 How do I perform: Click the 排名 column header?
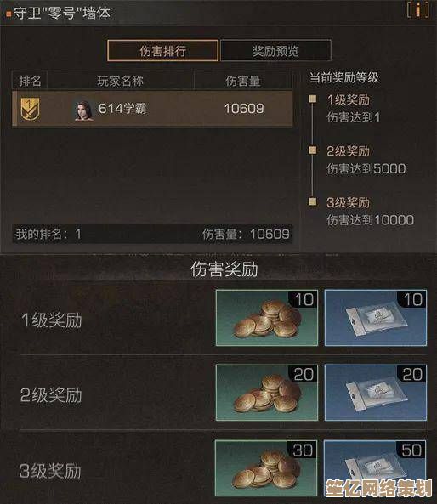[x=30, y=81]
